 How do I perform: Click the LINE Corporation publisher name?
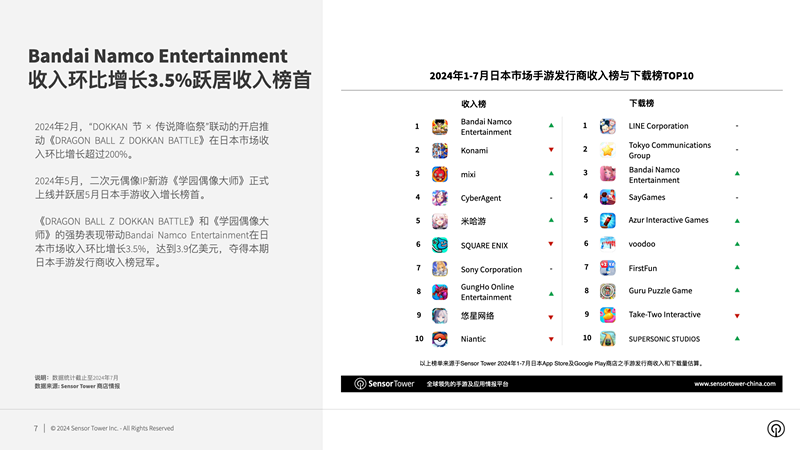click(x=658, y=126)
